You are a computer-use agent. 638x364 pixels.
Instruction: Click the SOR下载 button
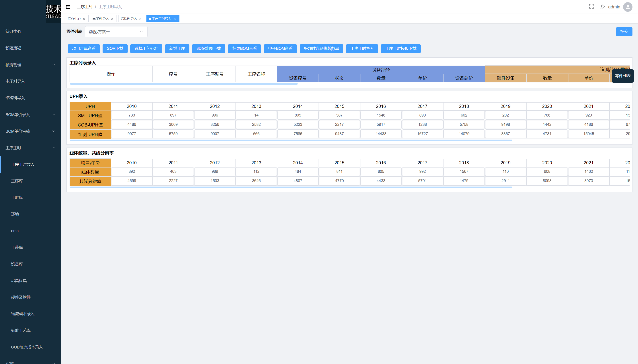(x=115, y=49)
